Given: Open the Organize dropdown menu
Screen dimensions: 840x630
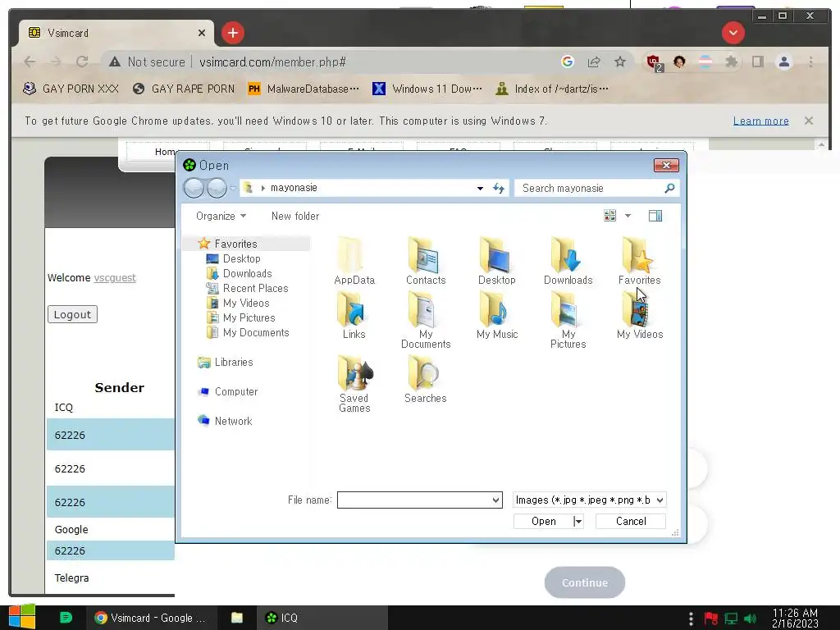Looking at the screenshot, I should [221, 216].
